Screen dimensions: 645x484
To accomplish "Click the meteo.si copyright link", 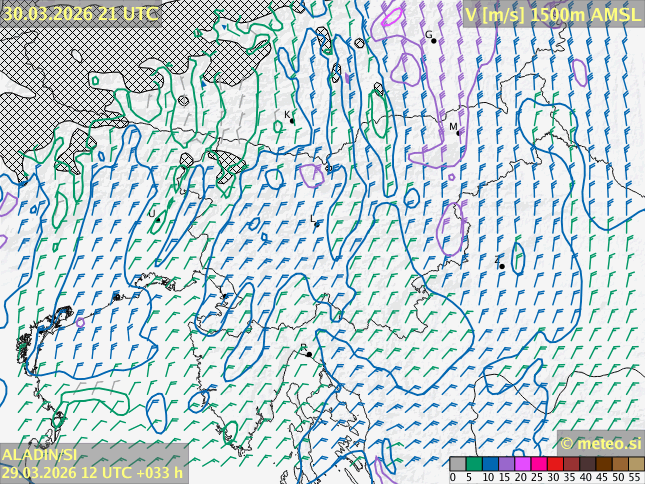I will [x=600, y=443].
